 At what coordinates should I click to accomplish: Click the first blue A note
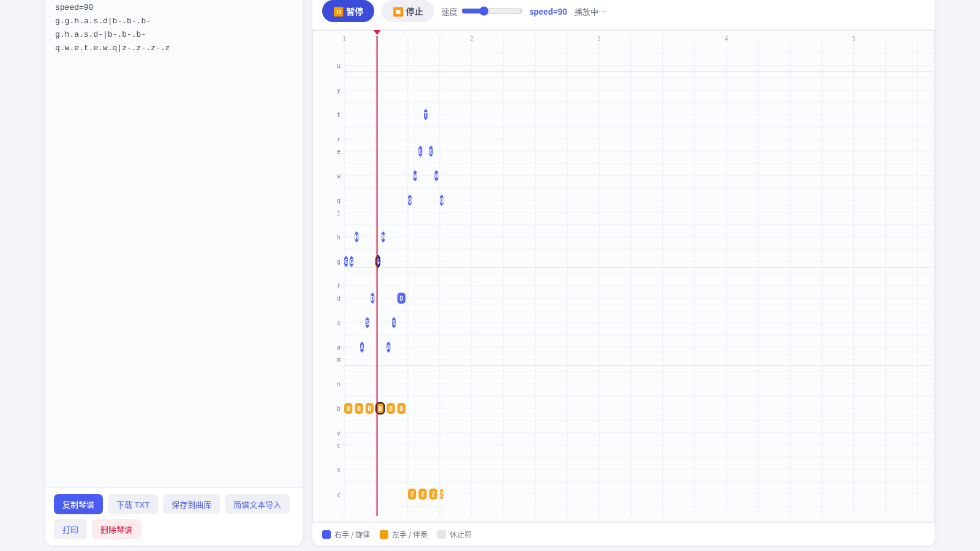tap(362, 347)
